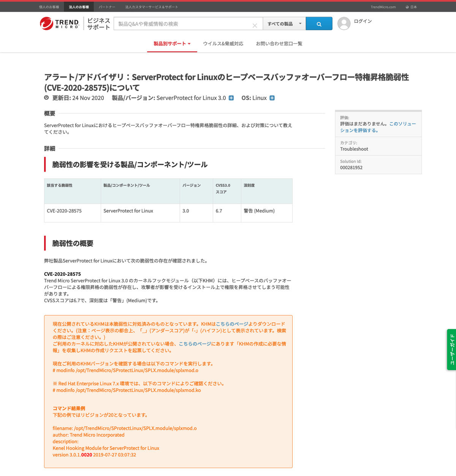Expand OS details with the plus icon
The width and height of the screenshot is (456, 476).
(272, 98)
